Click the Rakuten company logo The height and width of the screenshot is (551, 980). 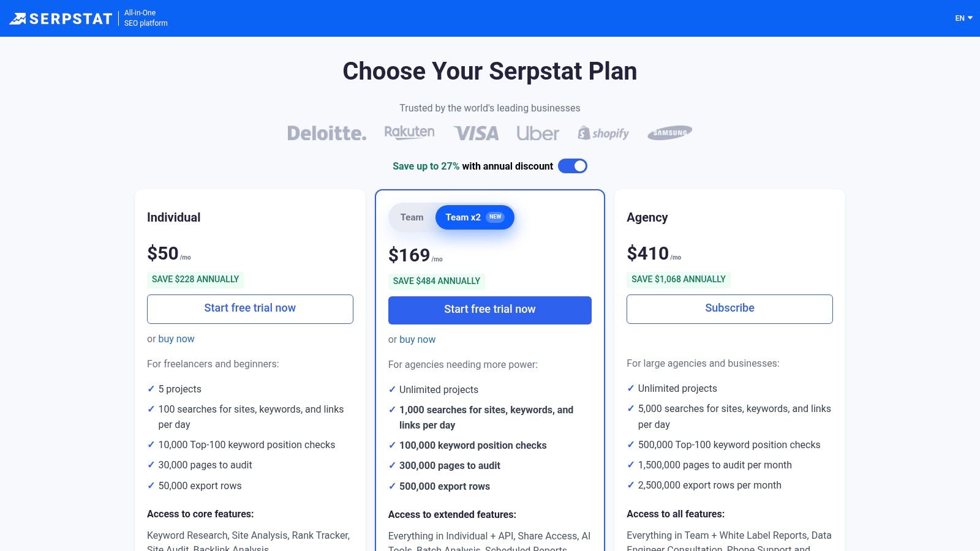[409, 131]
